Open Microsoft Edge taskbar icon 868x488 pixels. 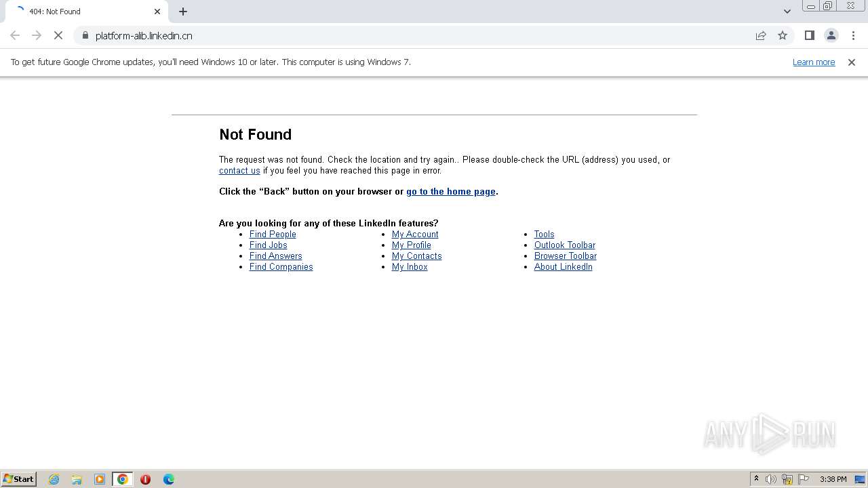tap(169, 479)
